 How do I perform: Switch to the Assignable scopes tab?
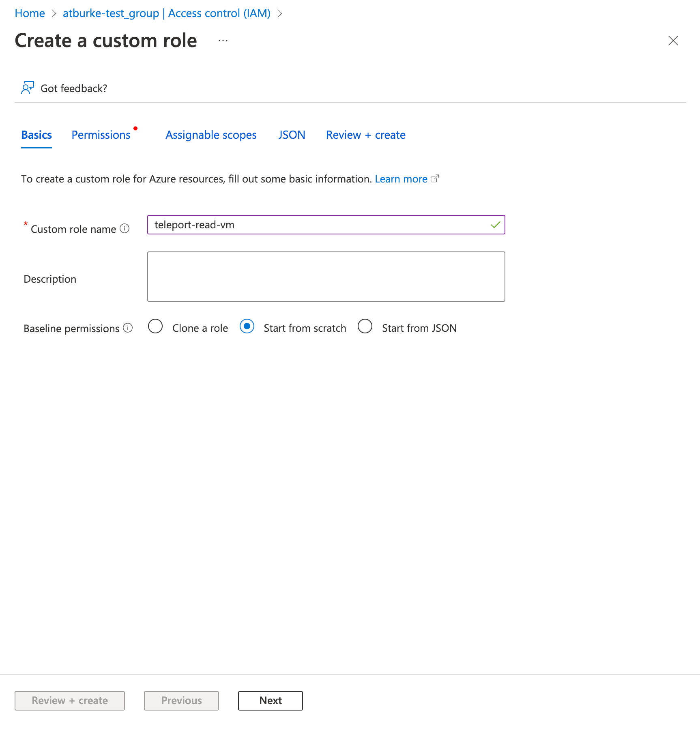click(210, 135)
